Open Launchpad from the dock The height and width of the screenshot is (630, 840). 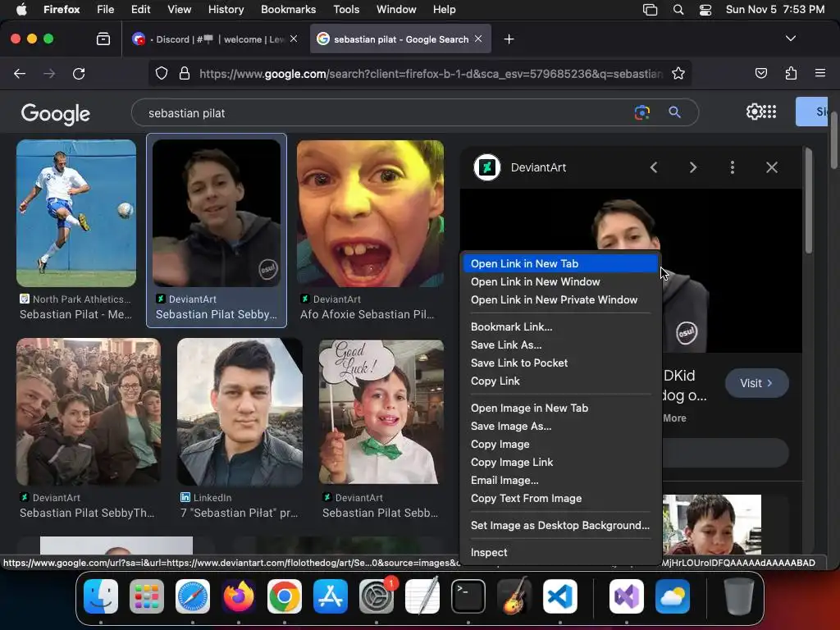pos(147,596)
